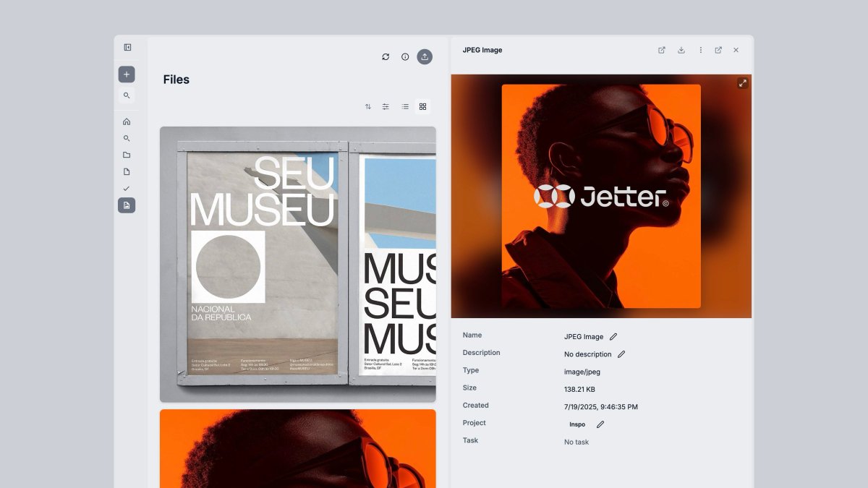Open filter options with the sliders icon

(386, 106)
